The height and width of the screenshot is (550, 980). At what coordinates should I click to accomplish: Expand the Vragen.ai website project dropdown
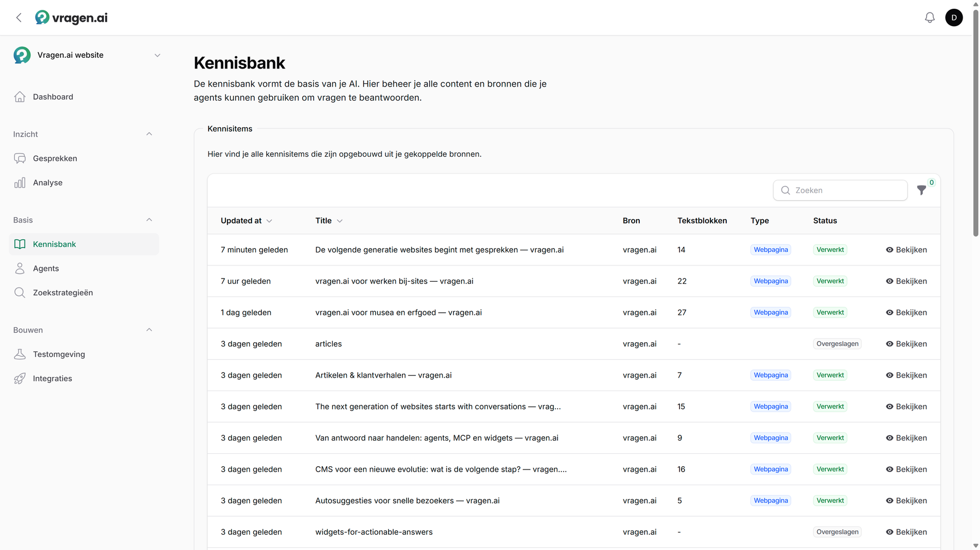pos(157,55)
